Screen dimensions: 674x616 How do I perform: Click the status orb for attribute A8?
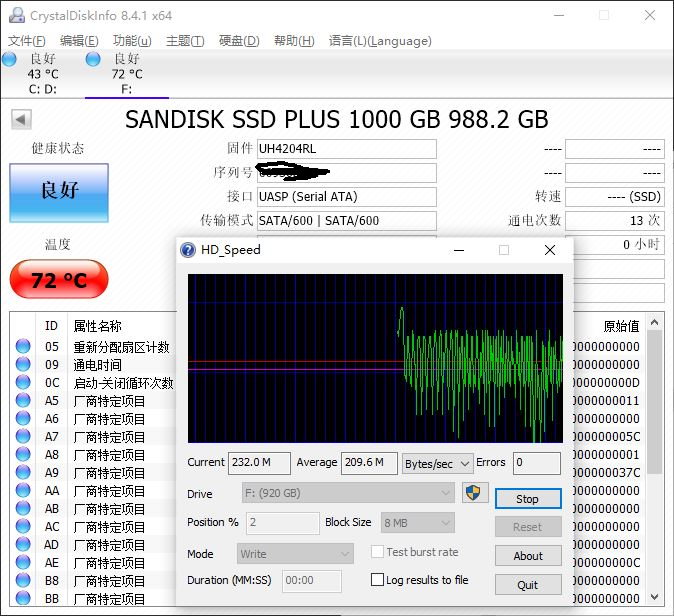(x=23, y=454)
